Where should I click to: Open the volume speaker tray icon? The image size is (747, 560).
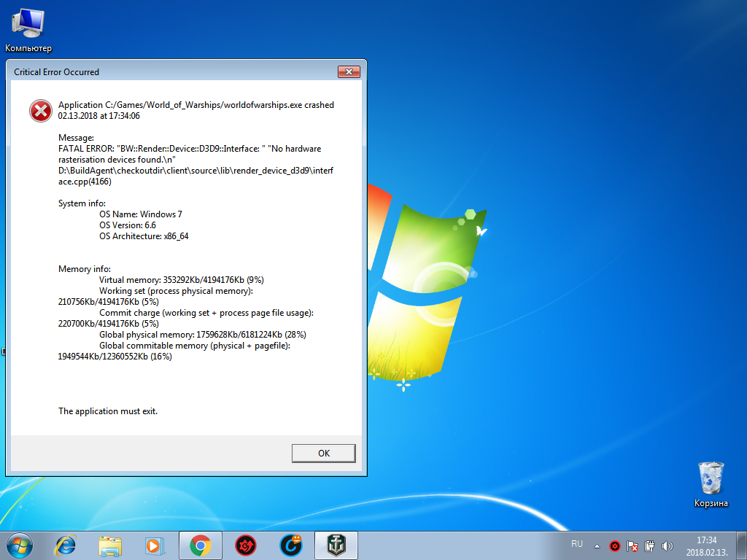coord(667,545)
